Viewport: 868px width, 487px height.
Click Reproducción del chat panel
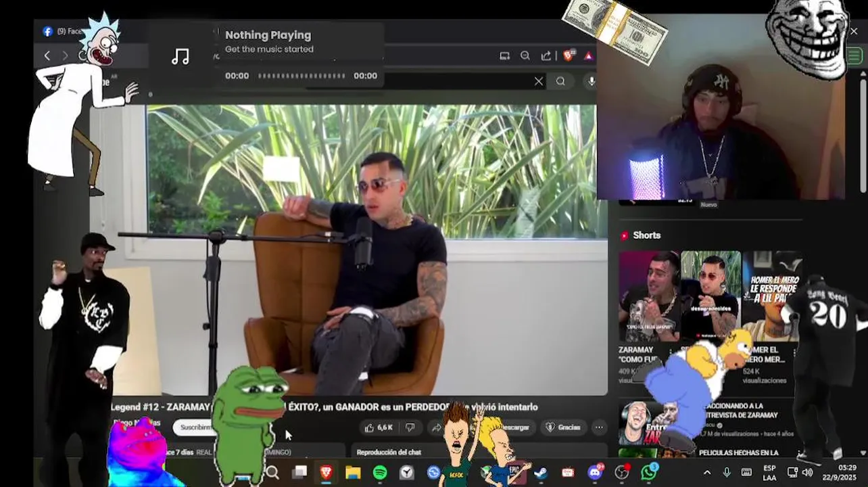tap(389, 452)
